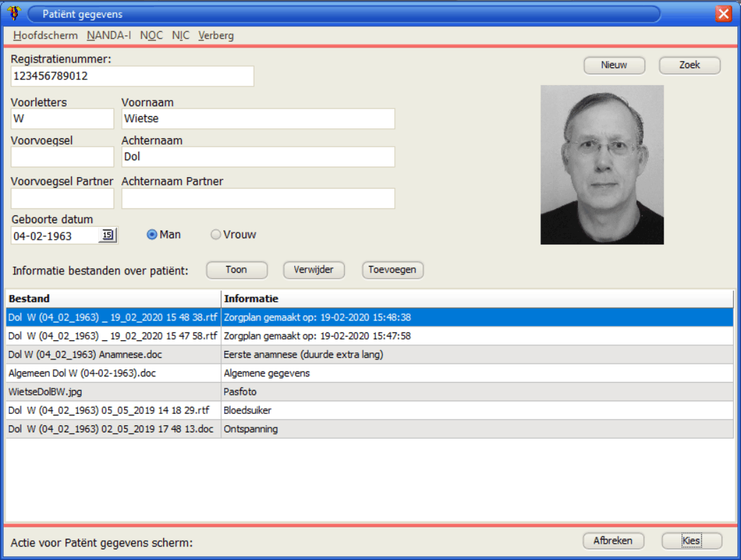This screenshot has width=741, height=560.
Task: Click the Toevoegen button
Action: tap(392, 270)
